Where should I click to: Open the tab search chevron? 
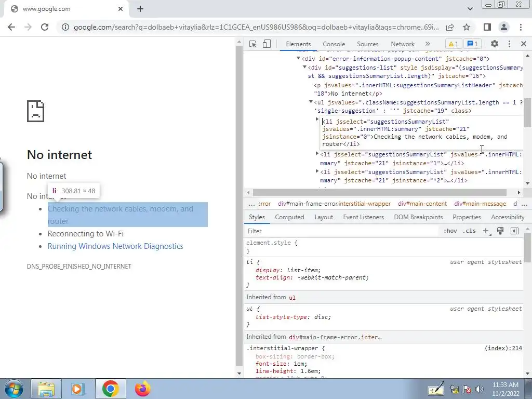[470, 9]
